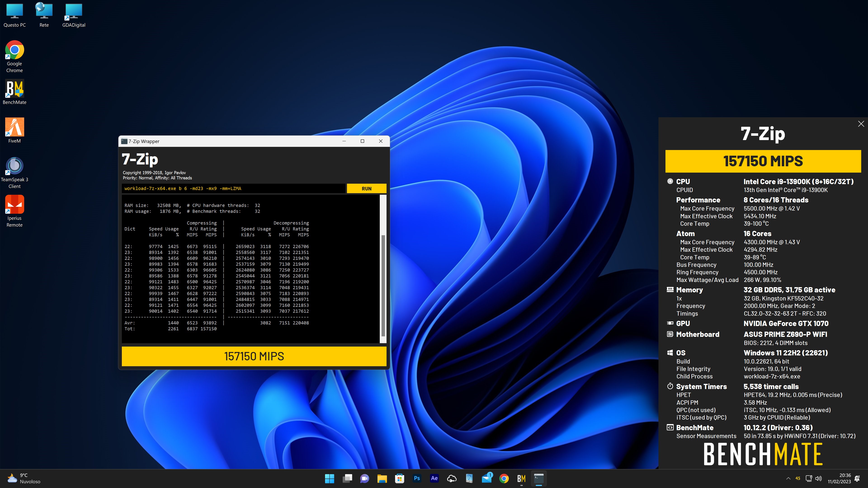Launch FiveM desktop shortcut

14,131
